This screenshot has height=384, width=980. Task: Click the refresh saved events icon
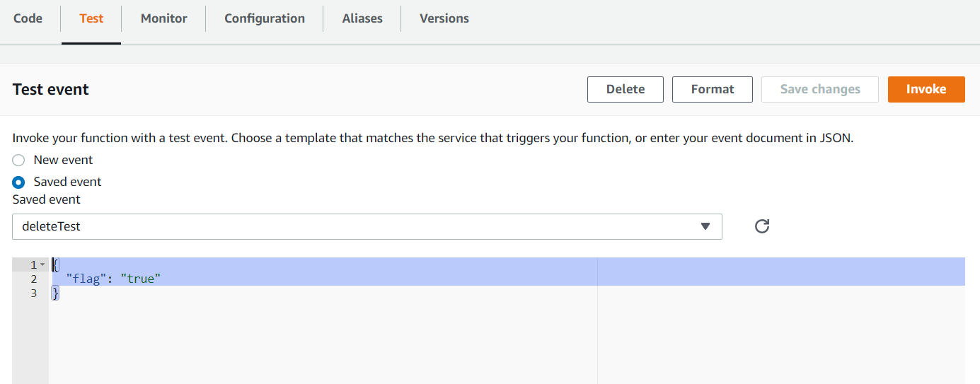click(x=762, y=226)
